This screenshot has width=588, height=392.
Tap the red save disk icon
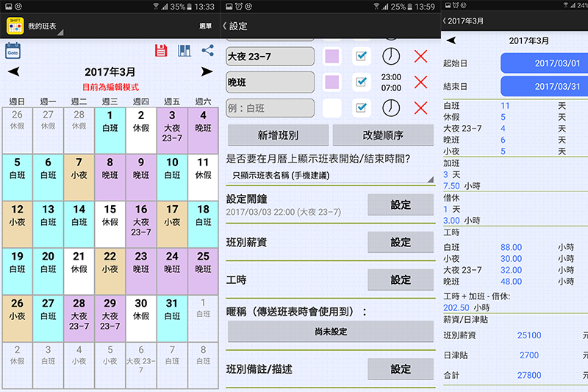point(161,51)
